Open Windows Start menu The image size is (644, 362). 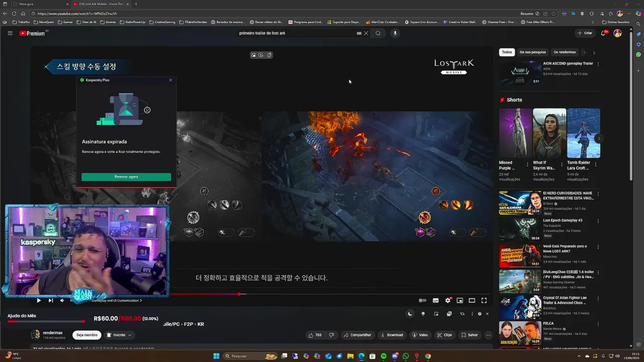216,356
